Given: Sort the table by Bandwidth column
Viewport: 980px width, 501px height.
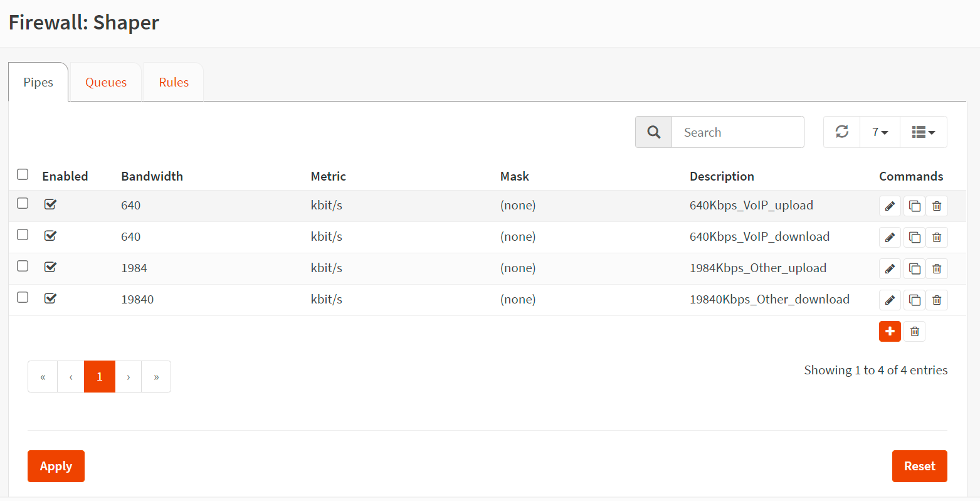Looking at the screenshot, I should [152, 176].
